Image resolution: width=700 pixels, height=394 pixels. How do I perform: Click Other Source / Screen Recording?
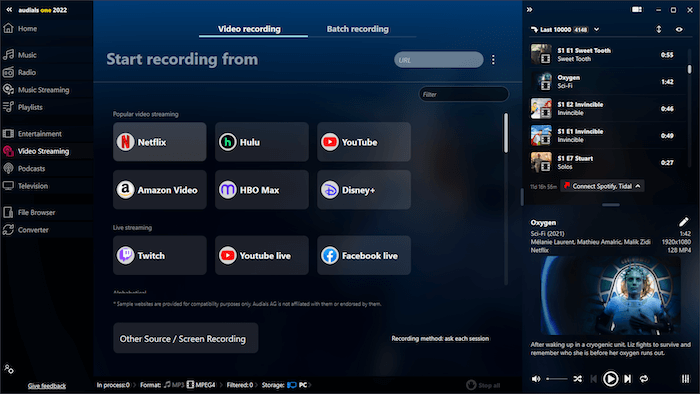point(186,338)
